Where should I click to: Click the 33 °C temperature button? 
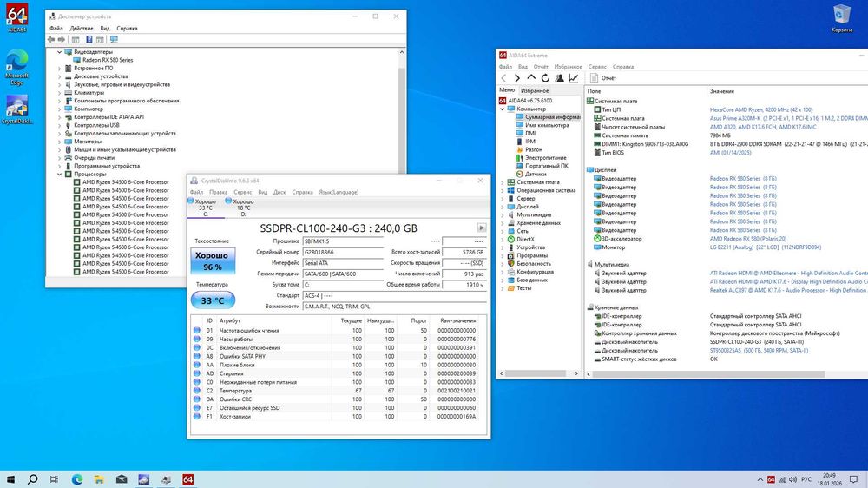tap(213, 300)
